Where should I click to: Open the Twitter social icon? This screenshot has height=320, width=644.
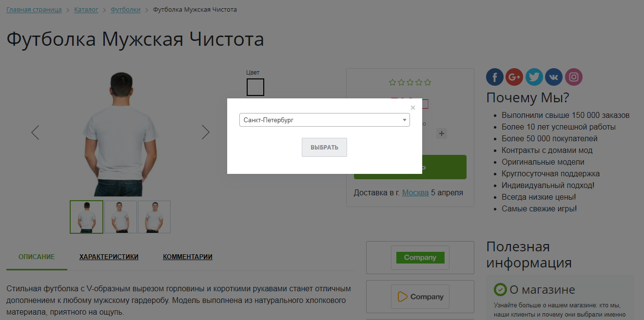[x=534, y=77]
